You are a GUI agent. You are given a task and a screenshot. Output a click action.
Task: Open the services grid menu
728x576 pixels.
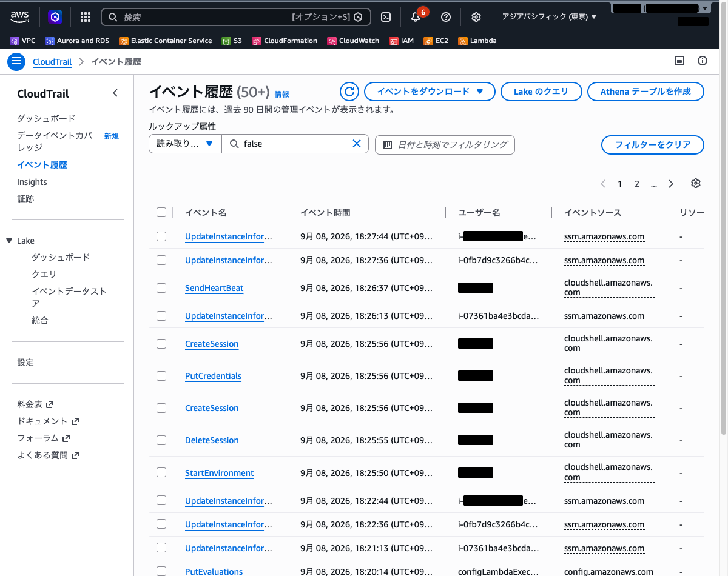(86, 17)
